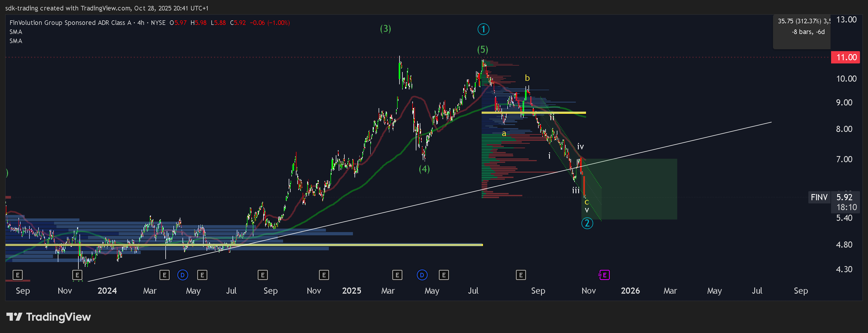Viewport: 868px width, 333px height.
Task: Click the 9.00 price axis label
Action: (844, 103)
